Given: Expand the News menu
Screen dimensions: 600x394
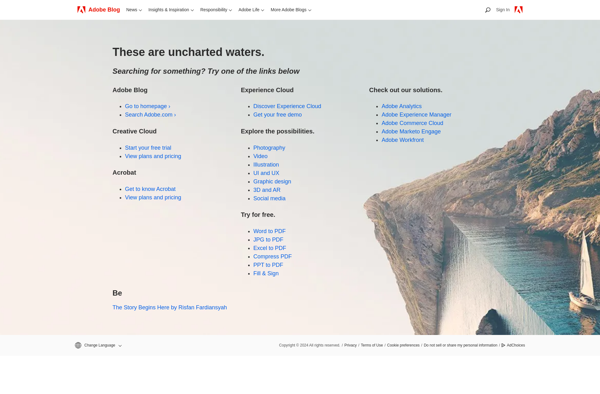Looking at the screenshot, I should click(134, 10).
